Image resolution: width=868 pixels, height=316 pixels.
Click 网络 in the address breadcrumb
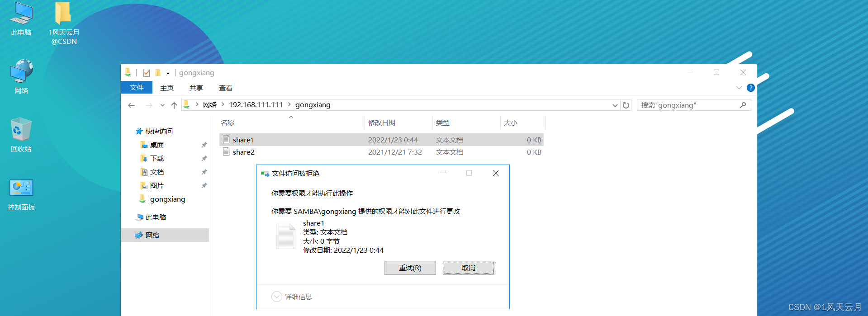210,105
